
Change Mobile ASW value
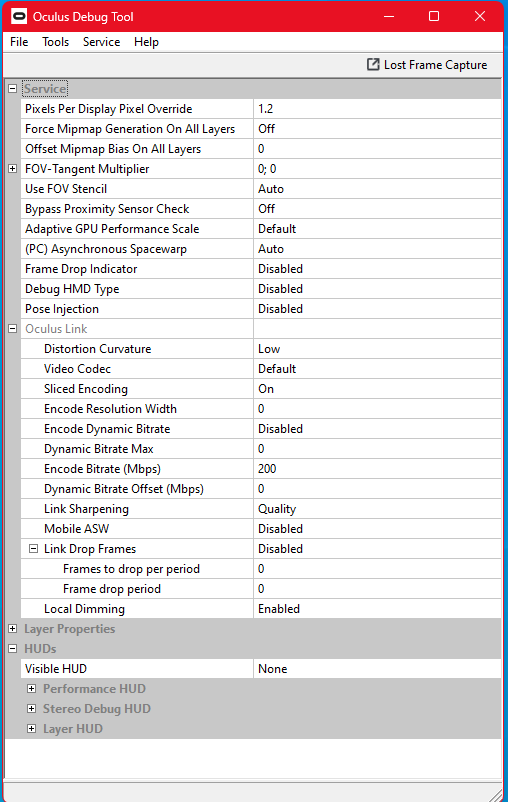pos(377,528)
